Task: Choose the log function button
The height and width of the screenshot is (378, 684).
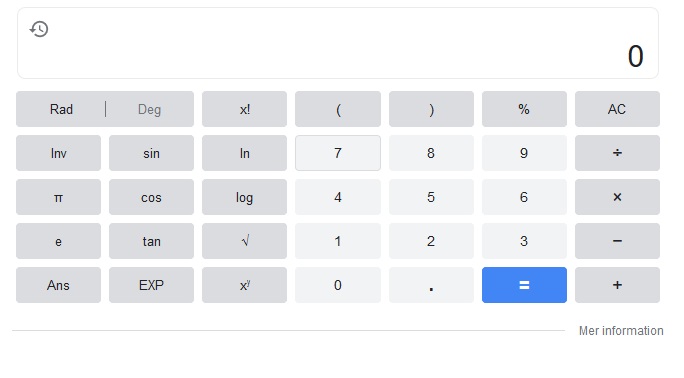Action: point(244,197)
